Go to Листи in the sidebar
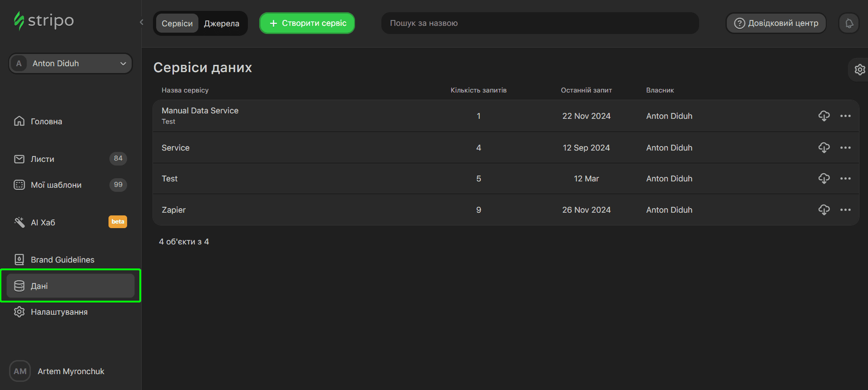Screen dimensions: 868x390 tap(43, 159)
